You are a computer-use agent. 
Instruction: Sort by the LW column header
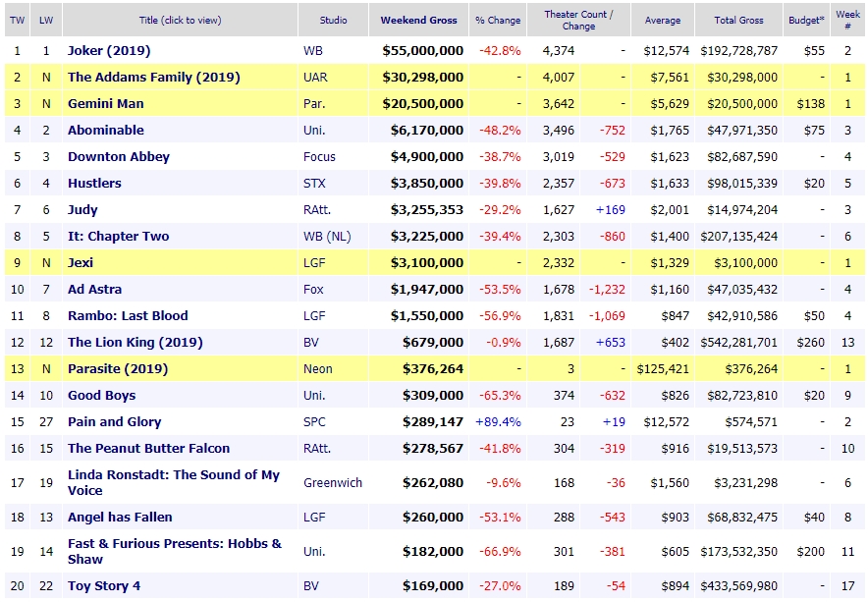tap(46, 21)
